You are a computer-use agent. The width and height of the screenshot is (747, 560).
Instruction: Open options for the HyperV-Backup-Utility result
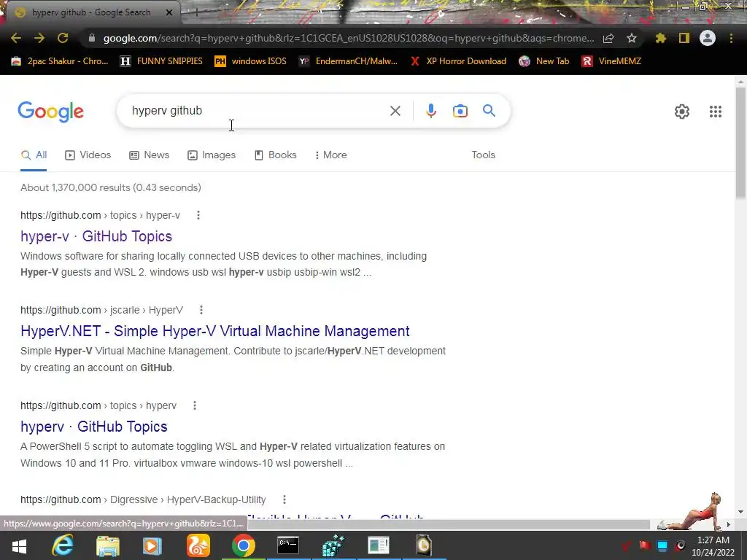coord(284,499)
